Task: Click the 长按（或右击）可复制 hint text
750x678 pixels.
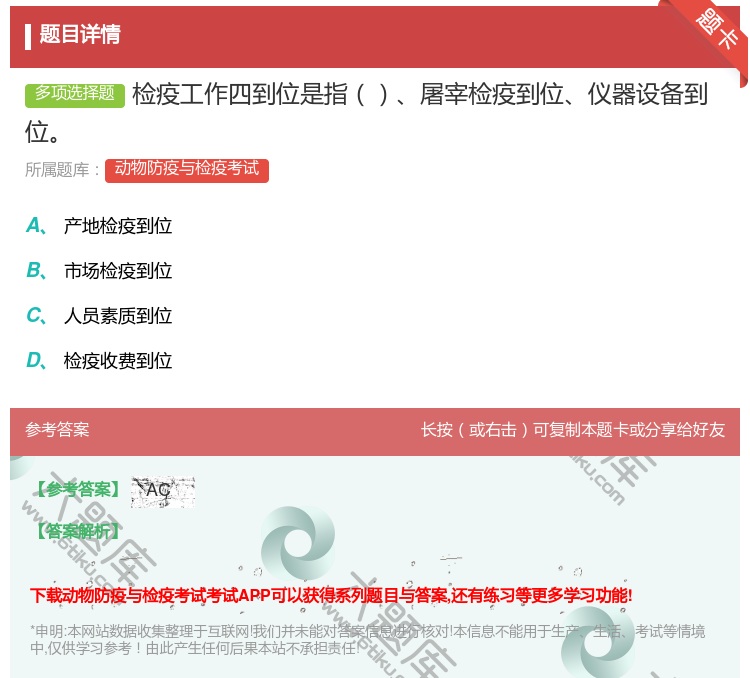Action: click(x=573, y=430)
